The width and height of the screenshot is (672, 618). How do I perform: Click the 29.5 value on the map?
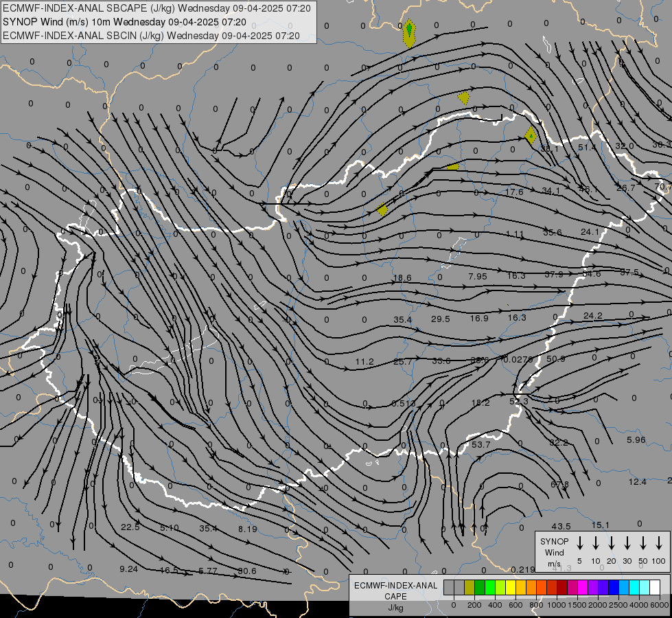coord(441,319)
